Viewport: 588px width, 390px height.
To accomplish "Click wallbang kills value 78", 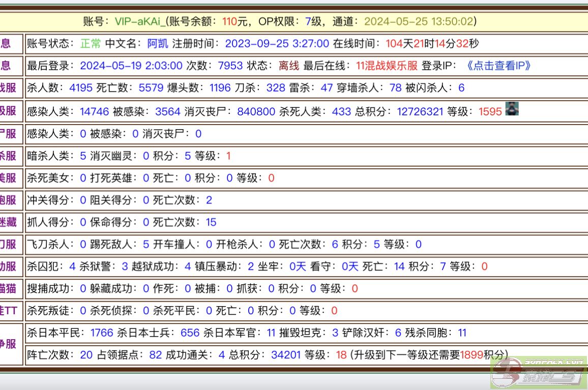I will coord(395,88).
